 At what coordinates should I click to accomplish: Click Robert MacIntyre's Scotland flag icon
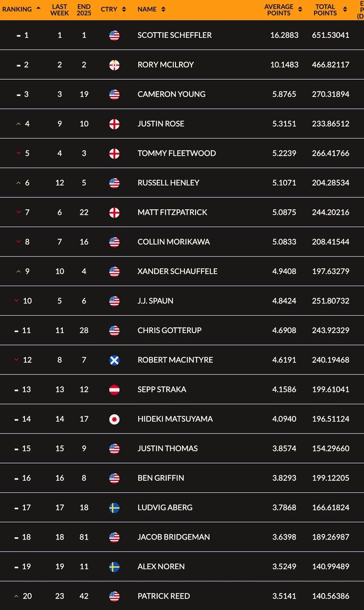click(x=114, y=360)
